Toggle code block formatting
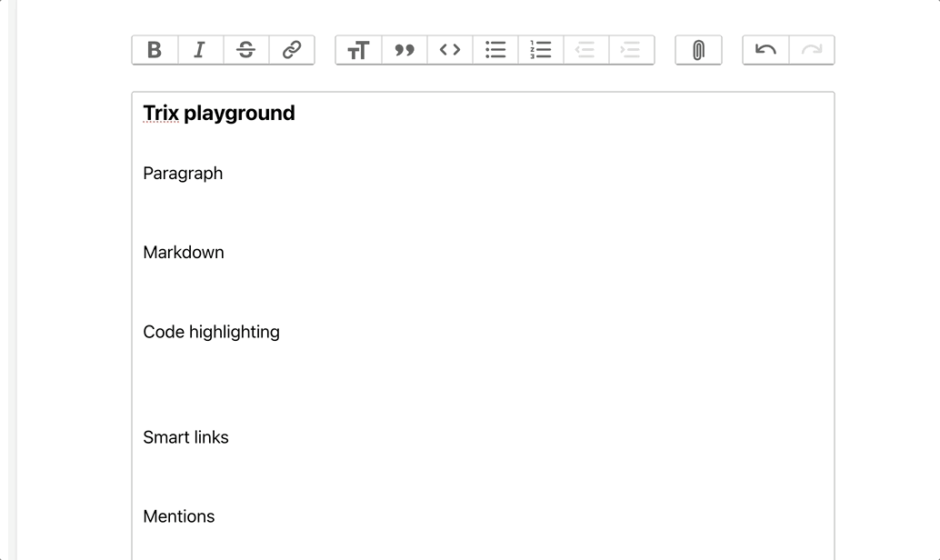 tap(450, 50)
